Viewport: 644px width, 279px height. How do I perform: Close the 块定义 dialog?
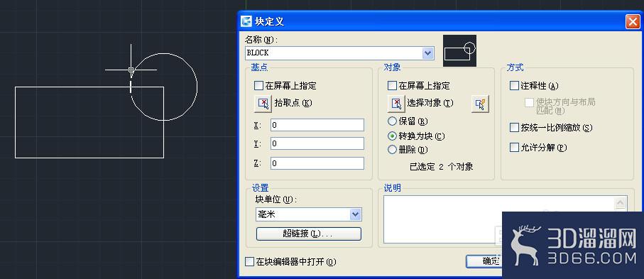633,21
